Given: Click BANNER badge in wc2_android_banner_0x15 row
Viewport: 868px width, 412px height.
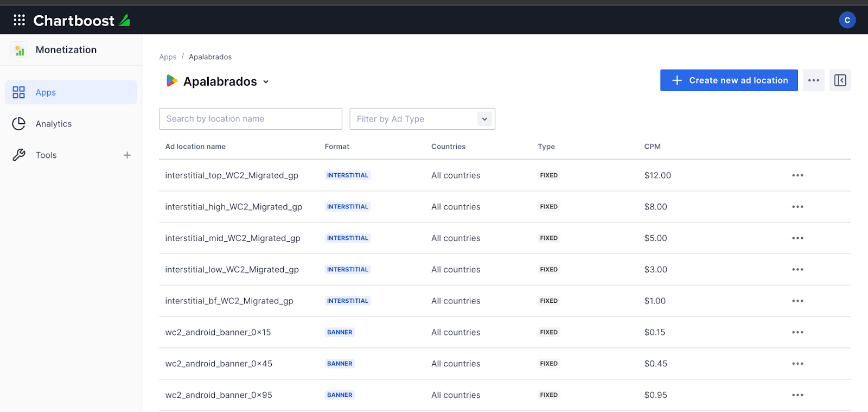Looking at the screenshot, I should tap(340, 332).
